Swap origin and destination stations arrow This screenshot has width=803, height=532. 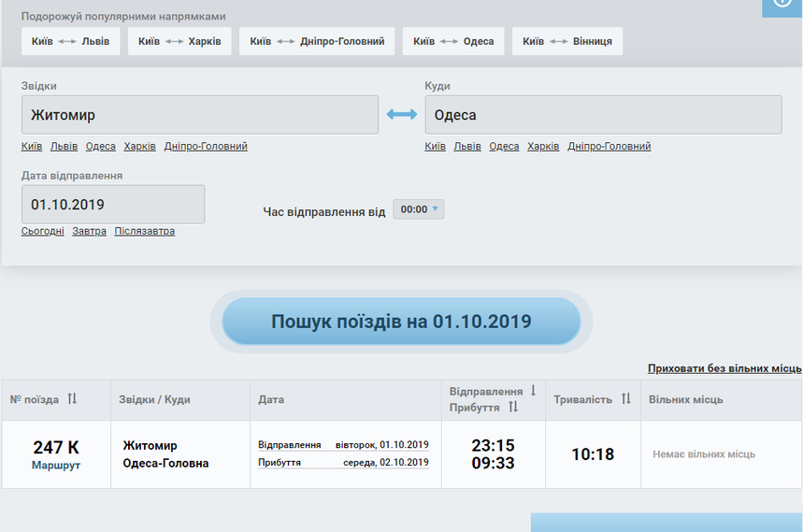pos(402,115)
